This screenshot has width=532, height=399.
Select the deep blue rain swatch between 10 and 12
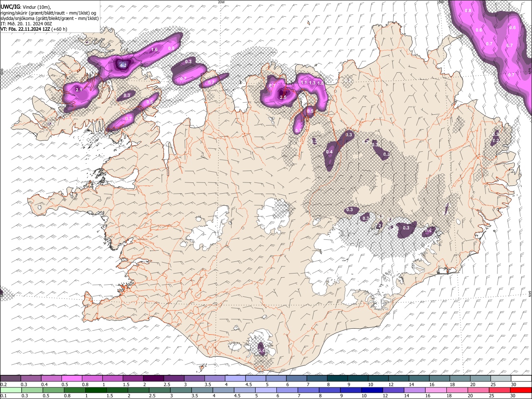point(372,390)
